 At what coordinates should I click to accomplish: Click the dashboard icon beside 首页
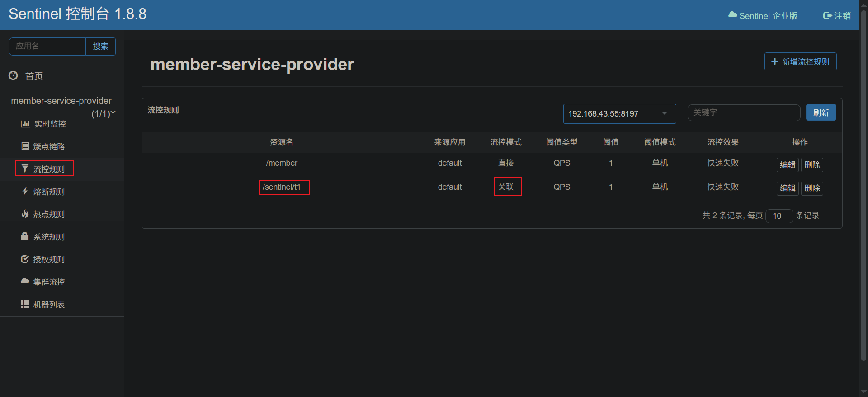(x=14, y=75)
